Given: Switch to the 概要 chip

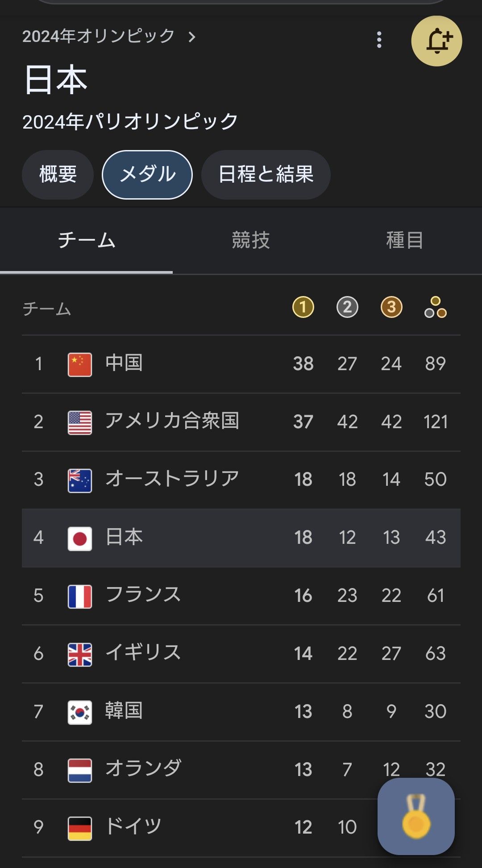Looking at the screenshot, I should (58, 174).
